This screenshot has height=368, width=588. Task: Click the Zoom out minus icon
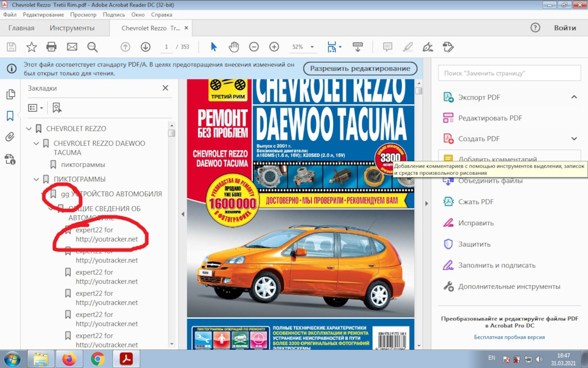(x=254, y=47)
